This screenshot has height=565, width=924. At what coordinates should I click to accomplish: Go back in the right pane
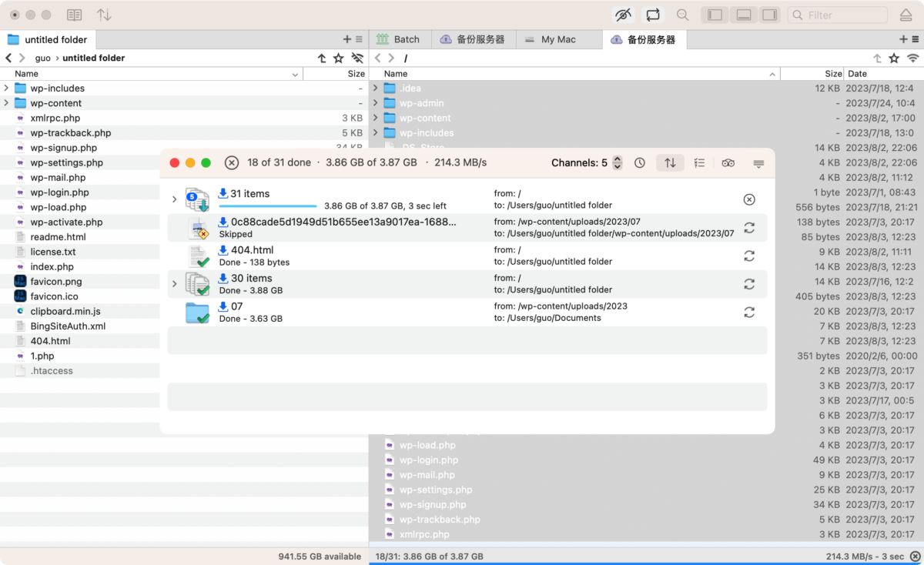pos(377,58)
